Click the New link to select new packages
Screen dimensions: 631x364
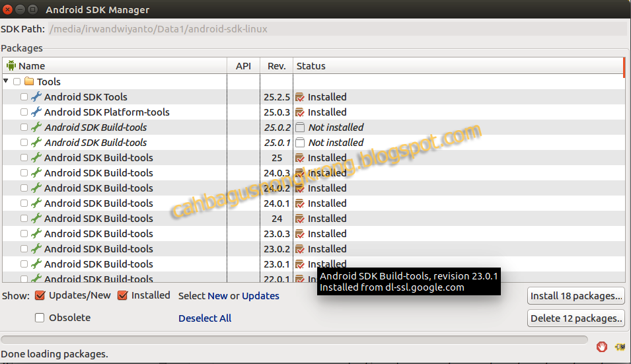click(x=217, y=296)
